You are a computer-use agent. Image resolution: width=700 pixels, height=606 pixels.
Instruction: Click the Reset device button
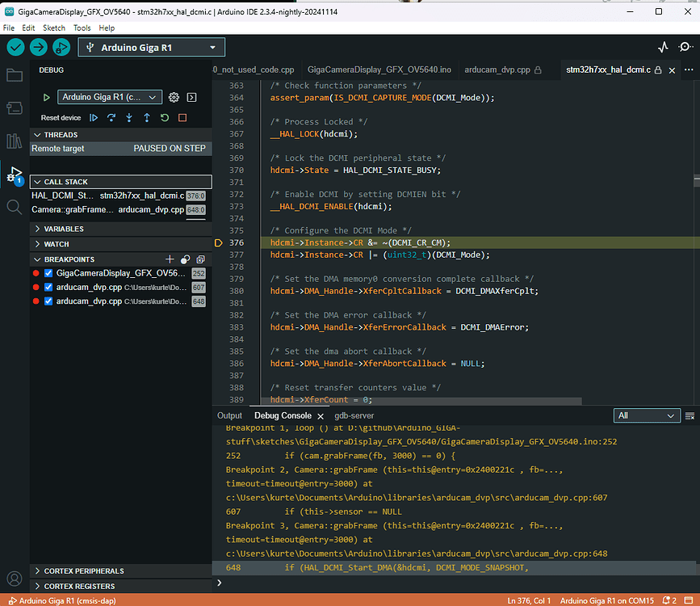pyautogui.click(x=61, y=118)
